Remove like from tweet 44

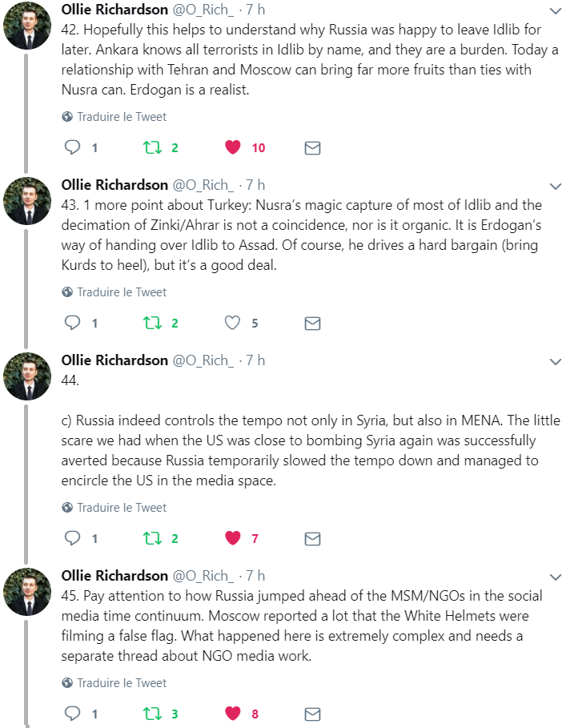[x=233, y=538]
